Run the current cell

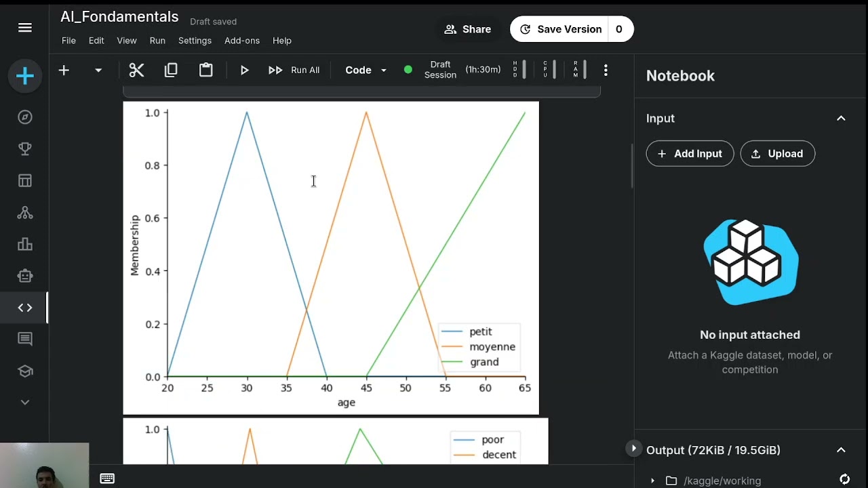coord(245,70)
